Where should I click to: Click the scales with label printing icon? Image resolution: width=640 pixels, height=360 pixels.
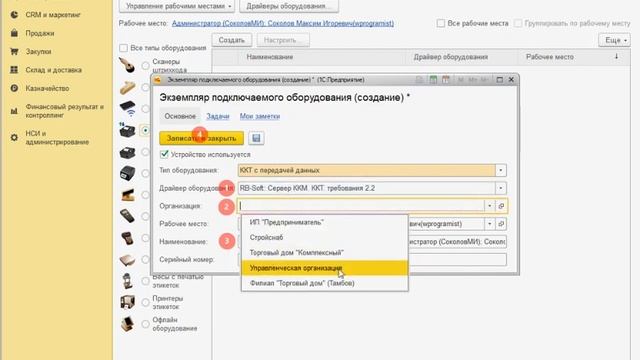coord(127,281)
